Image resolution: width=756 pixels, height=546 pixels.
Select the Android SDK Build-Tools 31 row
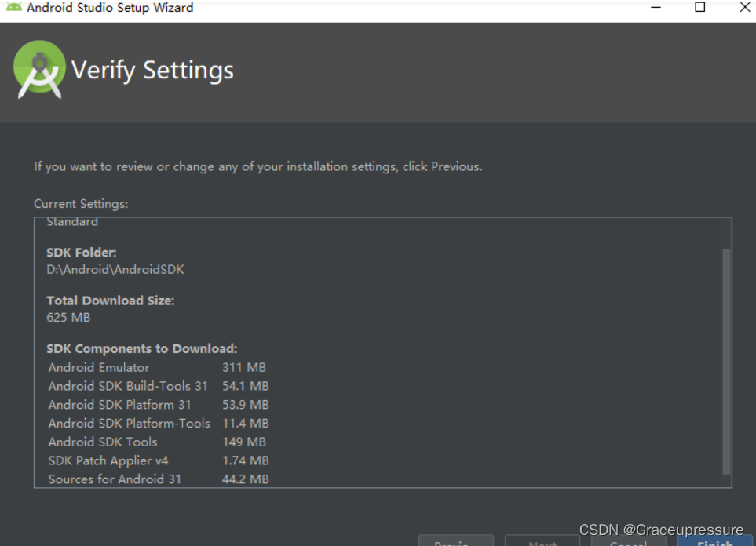pyautogui.click(x=159, y=386)
